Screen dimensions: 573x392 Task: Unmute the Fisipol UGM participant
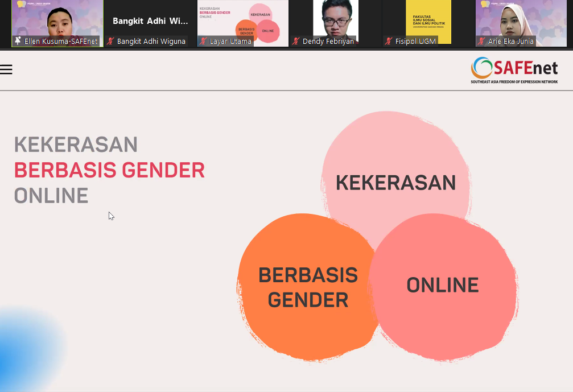coord(389,41)
